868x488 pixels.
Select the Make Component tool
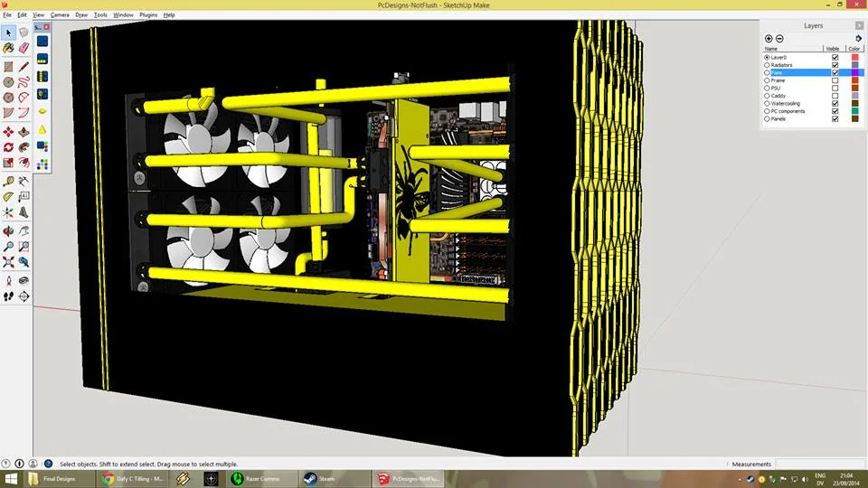[x=24, y=33]
